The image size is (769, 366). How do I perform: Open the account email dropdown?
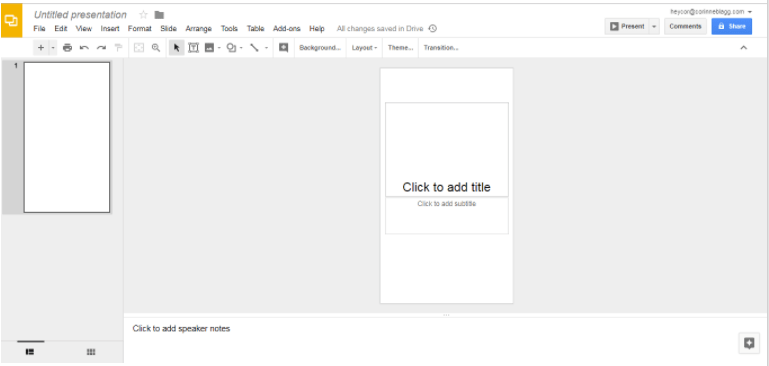(711, 11)
